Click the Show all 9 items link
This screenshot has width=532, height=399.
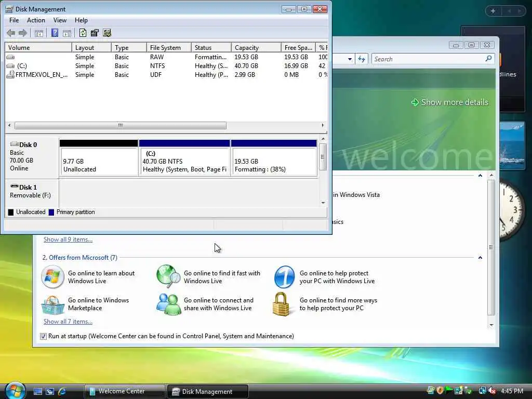coord(68,240)
